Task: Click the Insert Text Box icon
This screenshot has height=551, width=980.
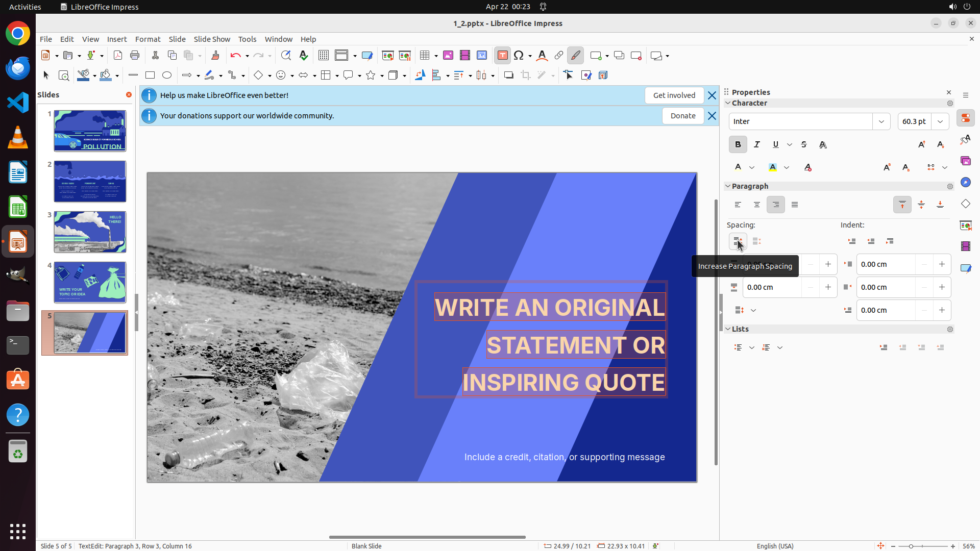Action: [502, 56]
